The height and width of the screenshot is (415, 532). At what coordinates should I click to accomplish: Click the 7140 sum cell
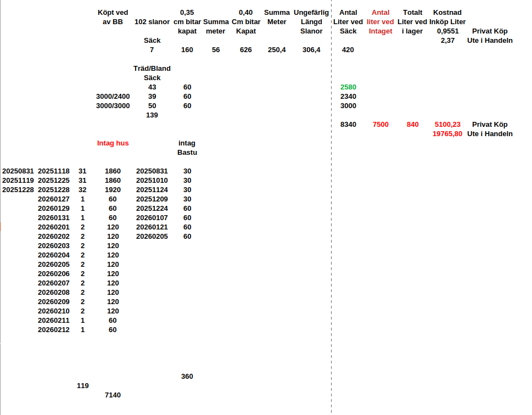[113, 395]
